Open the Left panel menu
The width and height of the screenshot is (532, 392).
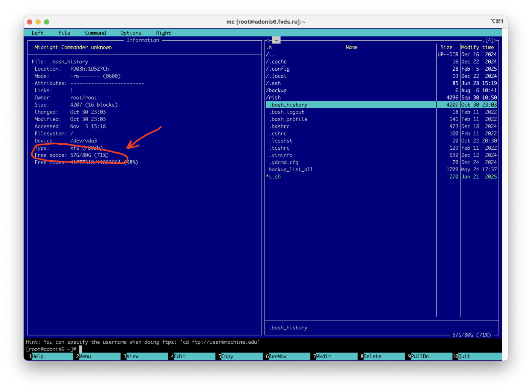[x=38, y=33]
